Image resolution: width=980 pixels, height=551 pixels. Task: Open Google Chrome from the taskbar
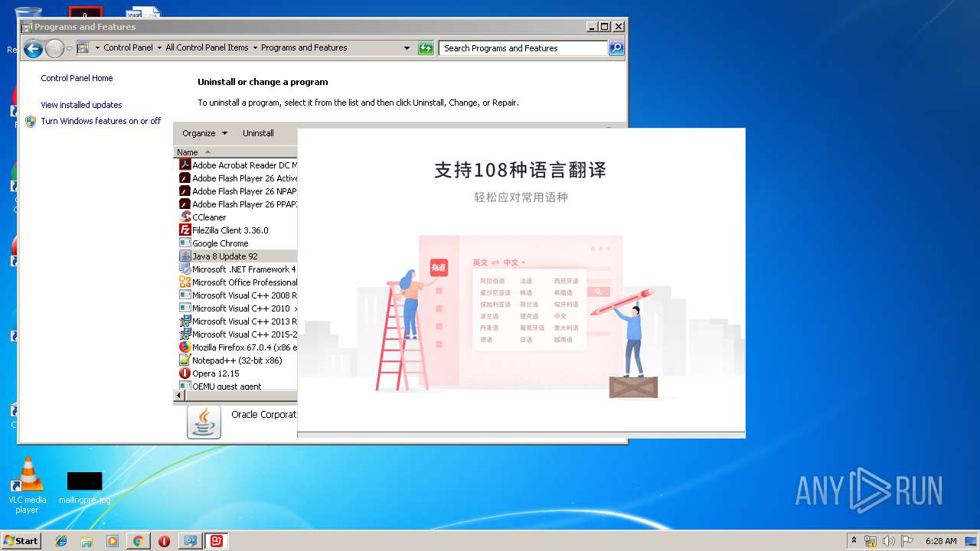(x=138, y=541)
